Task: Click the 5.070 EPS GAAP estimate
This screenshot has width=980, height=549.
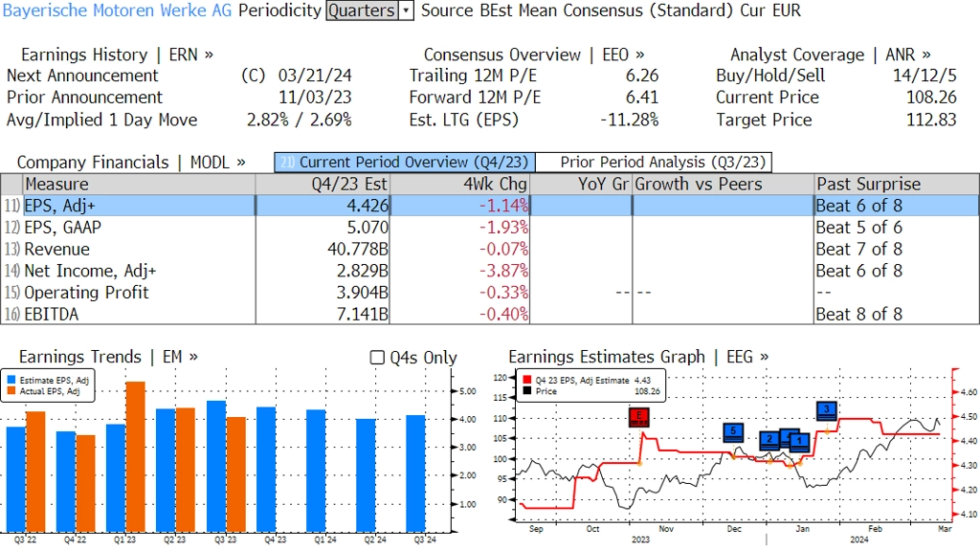Action: pyautogui.click(x=367, y=228)
